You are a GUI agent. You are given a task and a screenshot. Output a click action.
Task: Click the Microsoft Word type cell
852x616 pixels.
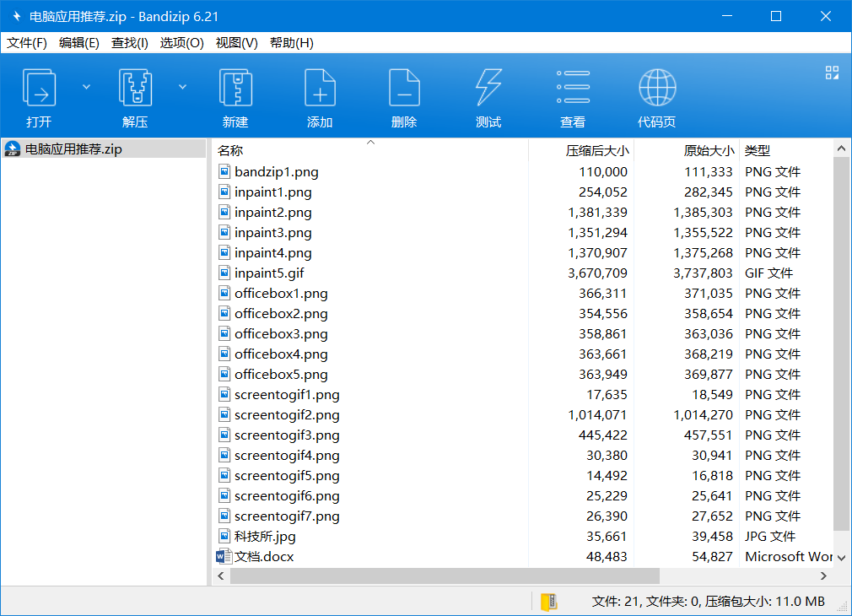pos(789,556)
